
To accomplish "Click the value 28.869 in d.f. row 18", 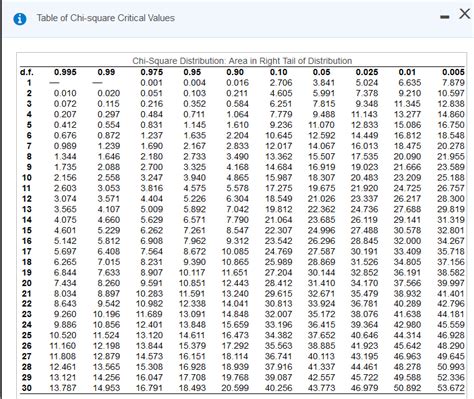I will pyautogui.click(x=322, y=262).
